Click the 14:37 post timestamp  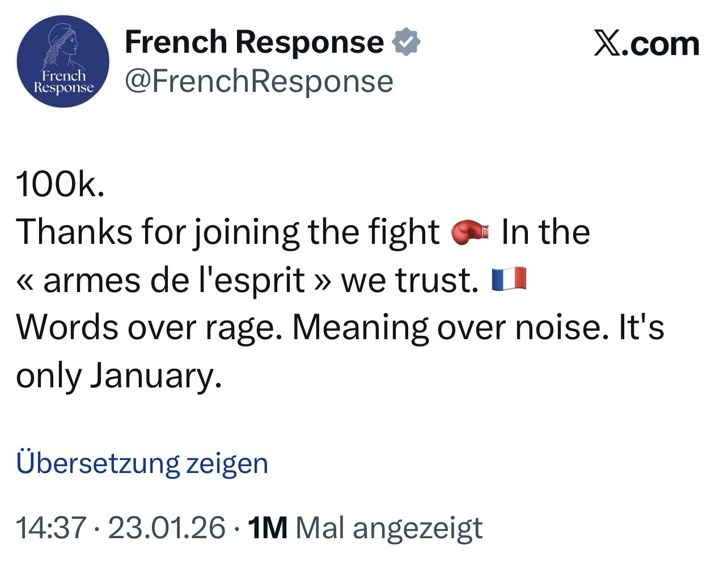click(x=50, y=527)
